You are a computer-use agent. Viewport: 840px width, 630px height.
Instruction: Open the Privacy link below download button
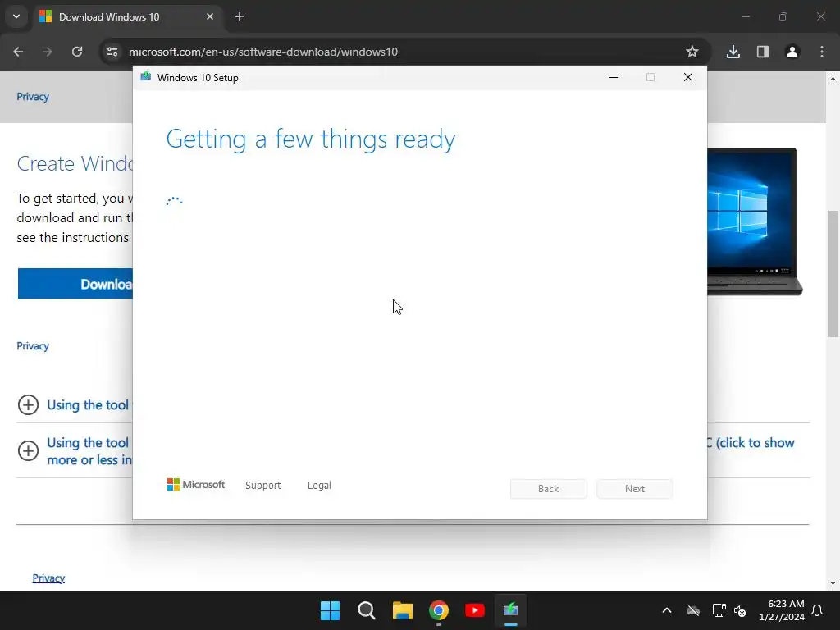coord(33,346)
